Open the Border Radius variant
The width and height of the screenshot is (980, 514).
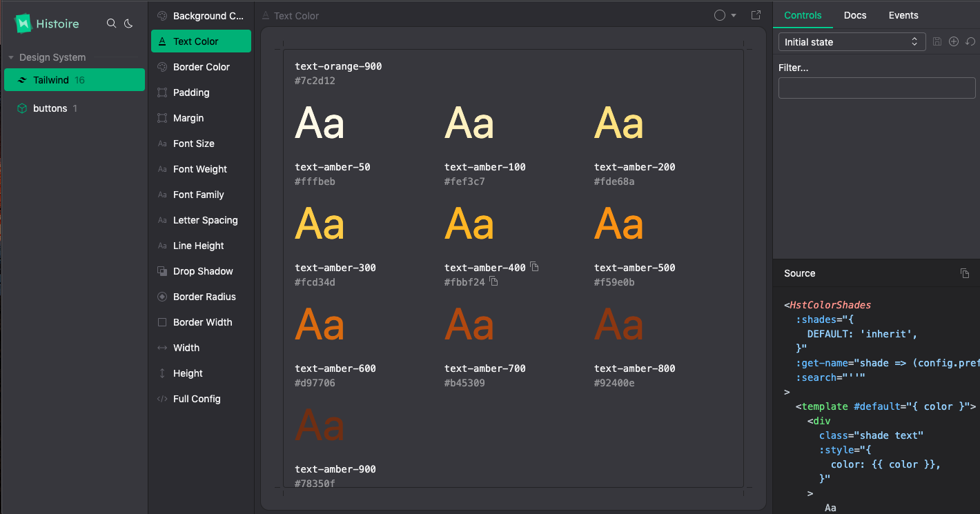click(x=201, y=297)
